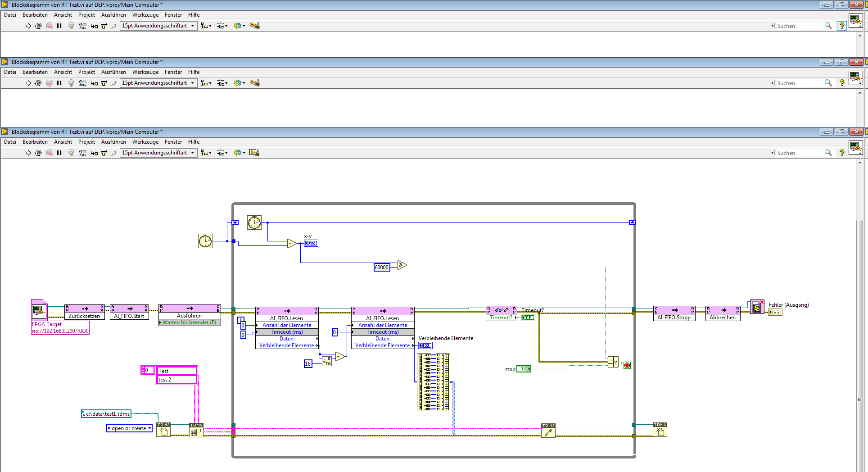Click the TDMS Close file node
This screenshot has height=472, width=868.
click(660, 430)
